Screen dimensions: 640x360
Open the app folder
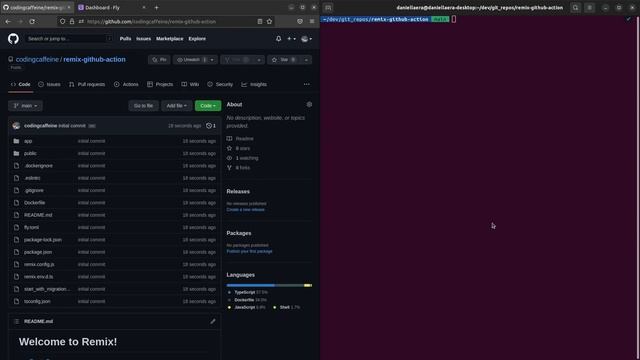click(x=28, y=141)
